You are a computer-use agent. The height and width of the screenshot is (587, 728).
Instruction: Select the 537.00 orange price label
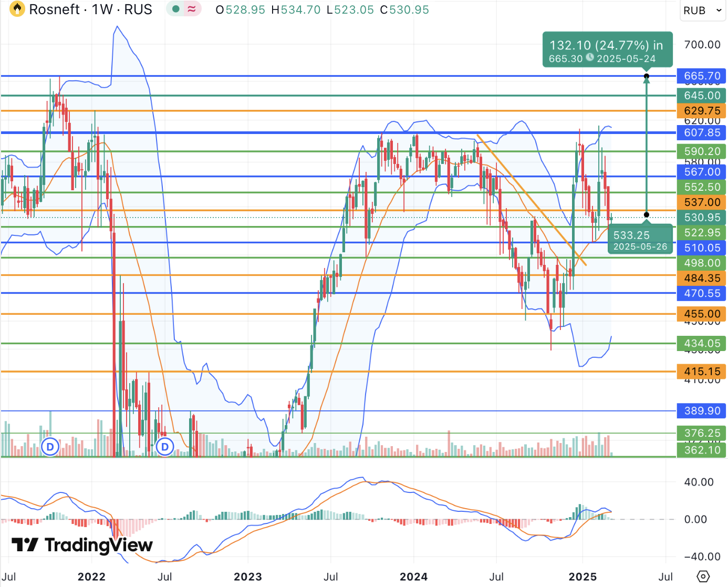pyautogui.click(x=702, y=202)
